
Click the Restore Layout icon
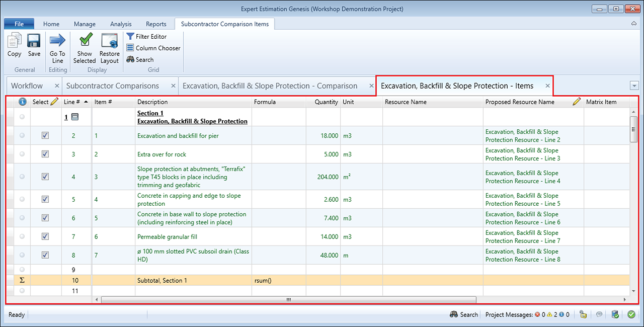(x=109, y=41)
